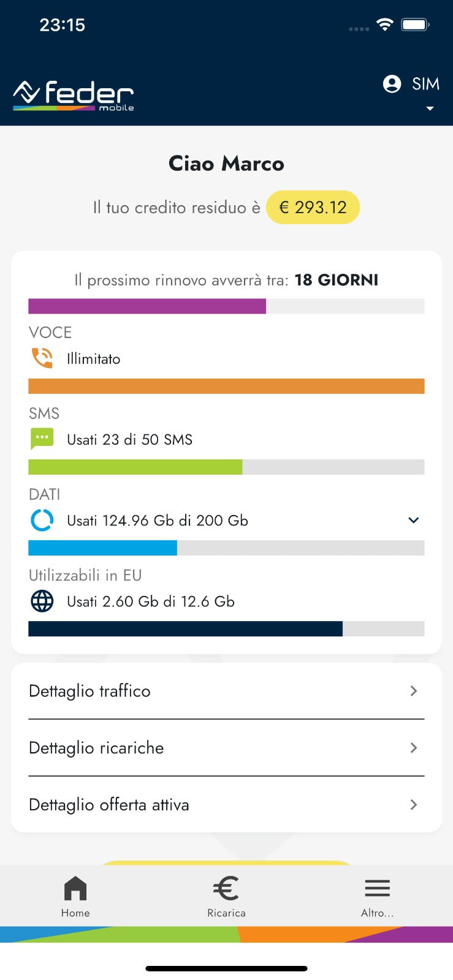Screen dimensions: 453x980
Task: Tap the orange phone voice icon
Action: click(x=42, y=358)
